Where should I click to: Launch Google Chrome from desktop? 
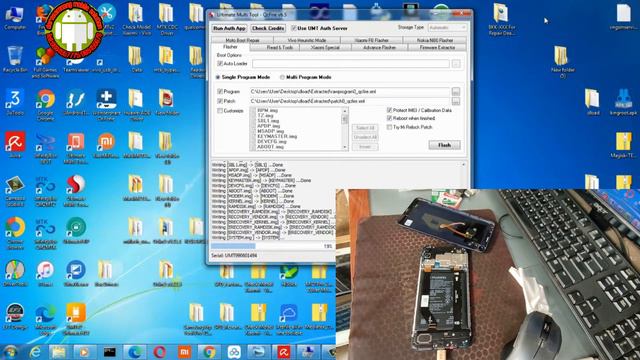(45, 104)
